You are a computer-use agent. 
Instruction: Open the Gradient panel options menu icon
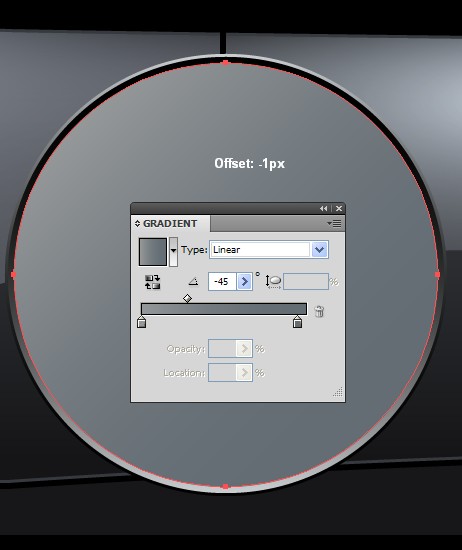coord(334,223)
